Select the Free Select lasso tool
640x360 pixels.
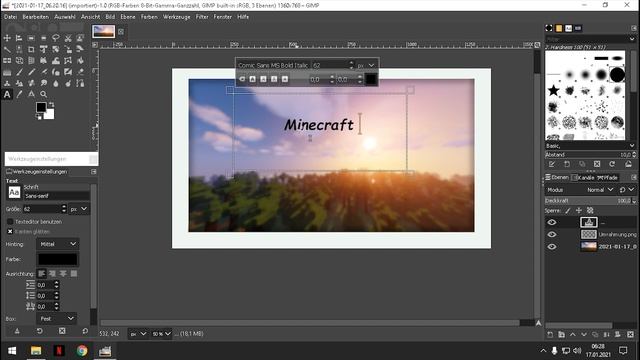click(56, 38)
